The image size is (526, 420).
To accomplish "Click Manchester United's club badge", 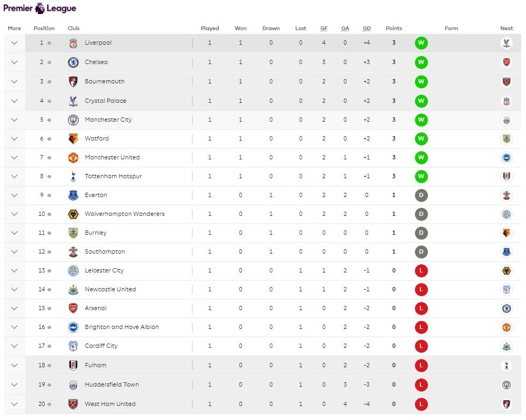I will click(x=73, y=158).
